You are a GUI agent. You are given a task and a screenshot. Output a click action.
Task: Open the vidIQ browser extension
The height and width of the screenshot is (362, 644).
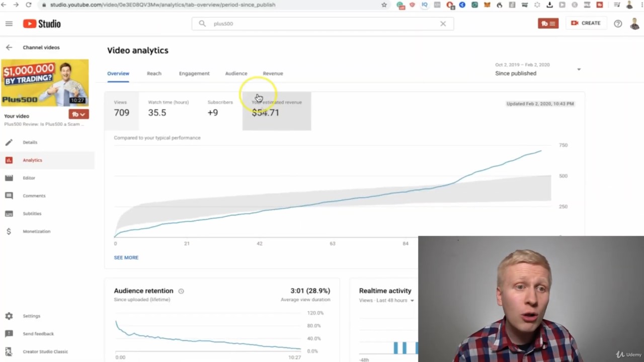(425, 5)
